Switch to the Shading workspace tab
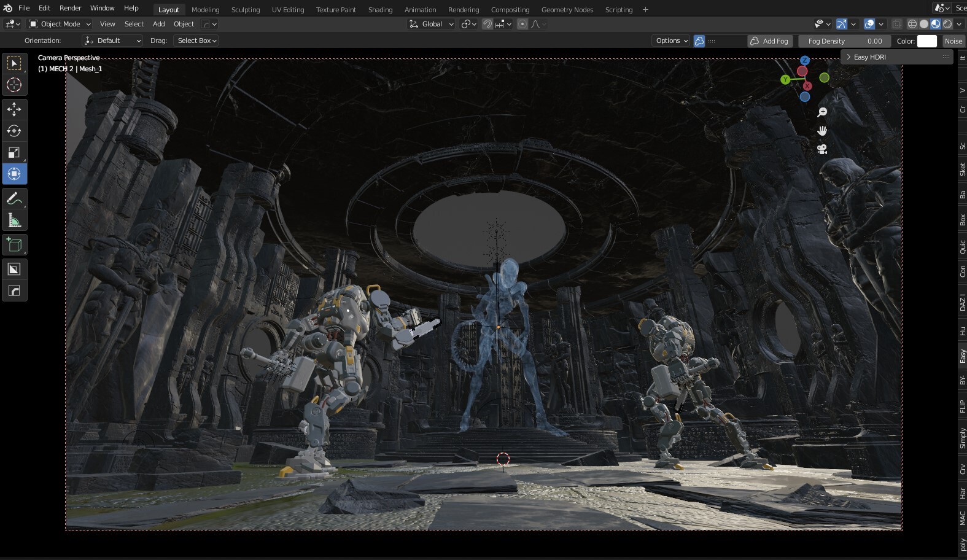Image resolution: width=967 pixels, height=560 pixels. click(x=380, y=10)
